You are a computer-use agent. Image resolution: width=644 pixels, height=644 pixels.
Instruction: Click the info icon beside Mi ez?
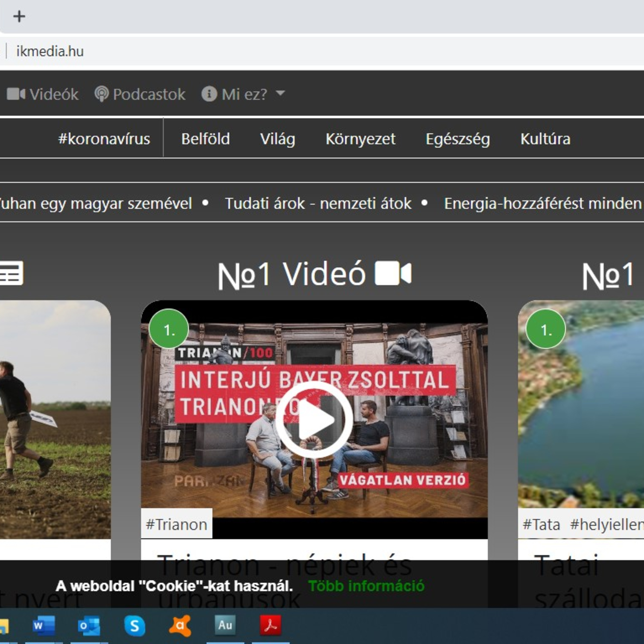coord(209,94)
